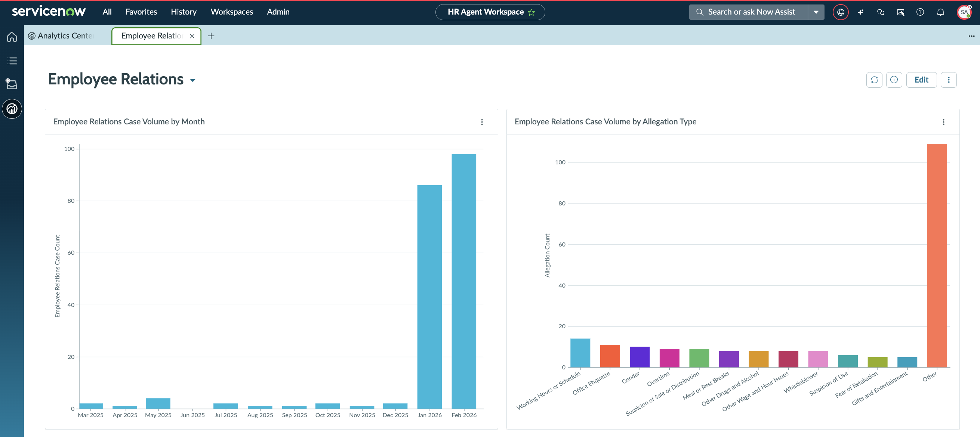Click the May 2025 bar
The height and width of the screenshot is (437, 980).
[158, 403]
